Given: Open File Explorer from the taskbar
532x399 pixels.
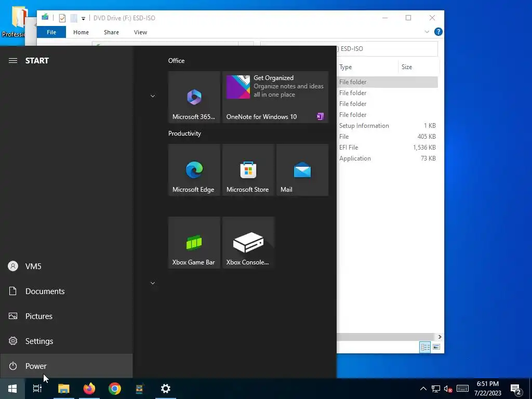Looking at the screenshot, I should [x=63, y=389].
